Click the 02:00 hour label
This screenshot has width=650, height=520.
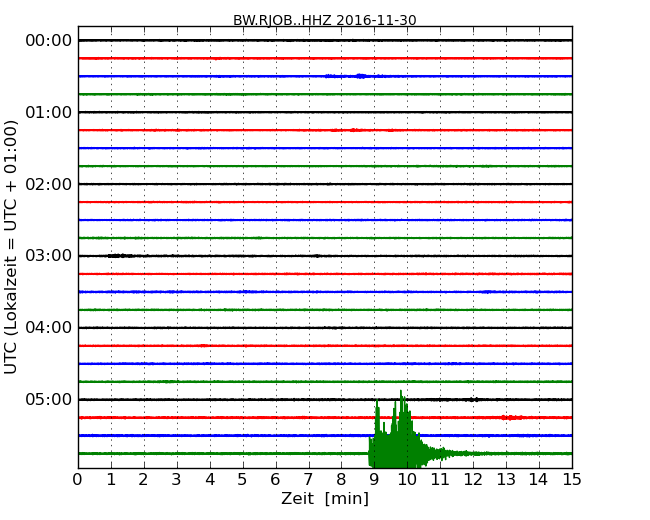click(x=49, y=184)
